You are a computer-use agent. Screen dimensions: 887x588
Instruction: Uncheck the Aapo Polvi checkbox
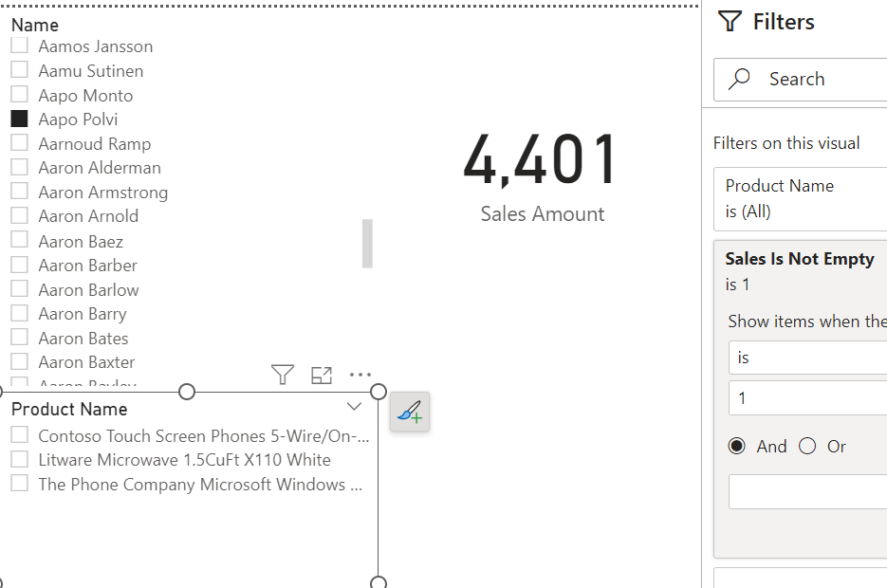tap(19, 119)
